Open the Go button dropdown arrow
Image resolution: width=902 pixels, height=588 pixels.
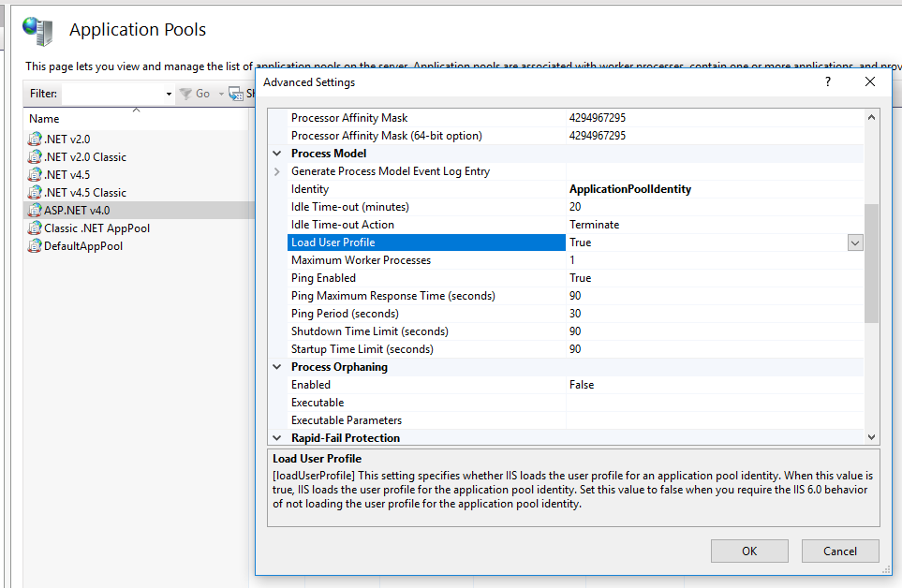pos(221,94)
